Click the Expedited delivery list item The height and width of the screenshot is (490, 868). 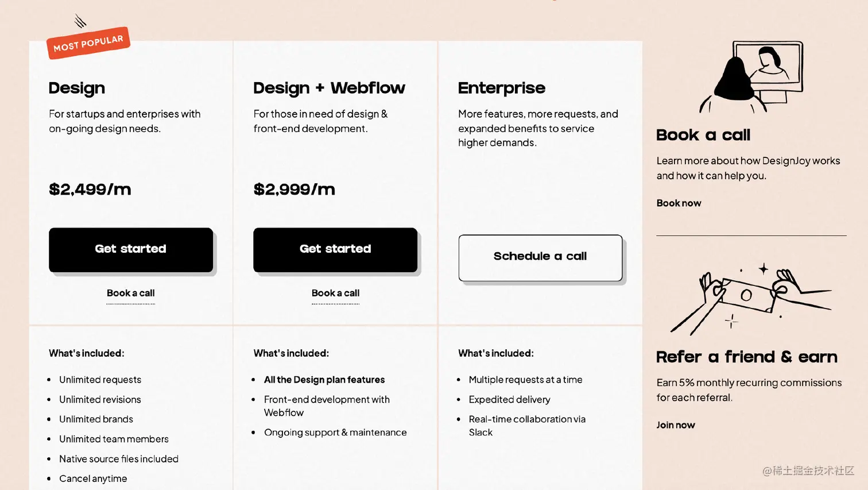[x=509, y=400]
